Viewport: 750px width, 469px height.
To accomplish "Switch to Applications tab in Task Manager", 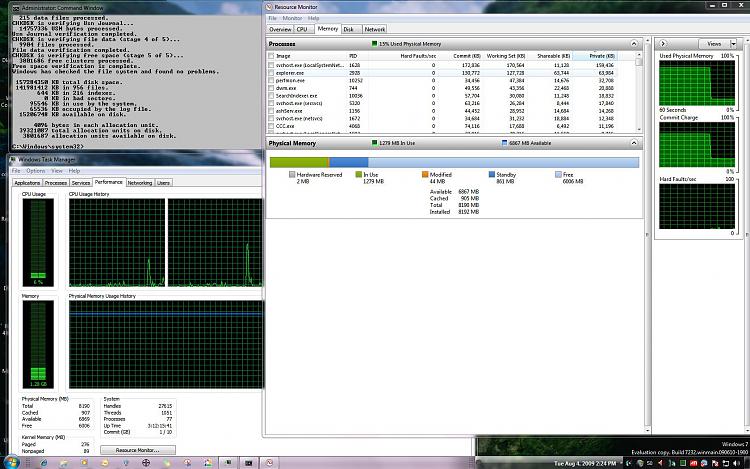I will pos(27,183).
